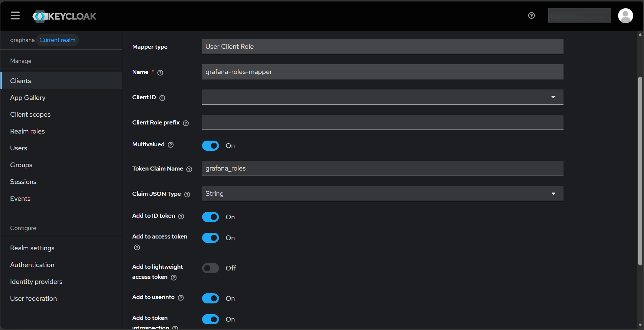644x330 pixels.
Task: Show help for Token Claim Name
Action: pos(189,169)
